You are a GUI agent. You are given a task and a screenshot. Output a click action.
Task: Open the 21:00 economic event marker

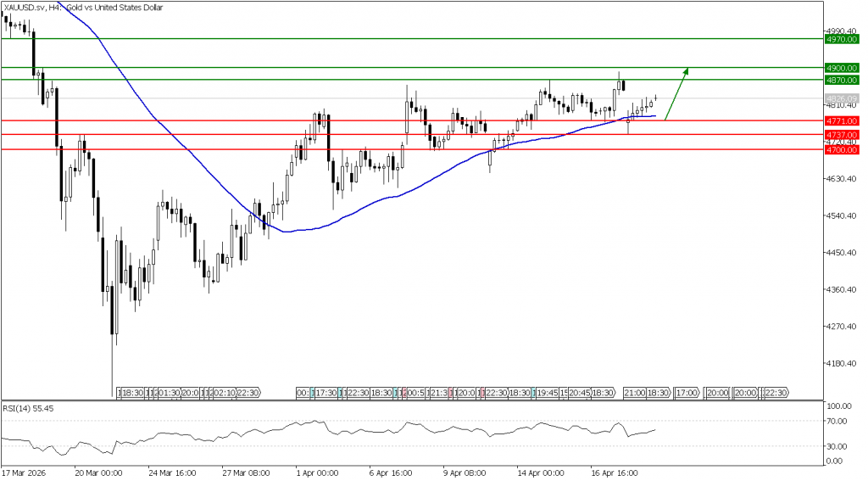635,393
